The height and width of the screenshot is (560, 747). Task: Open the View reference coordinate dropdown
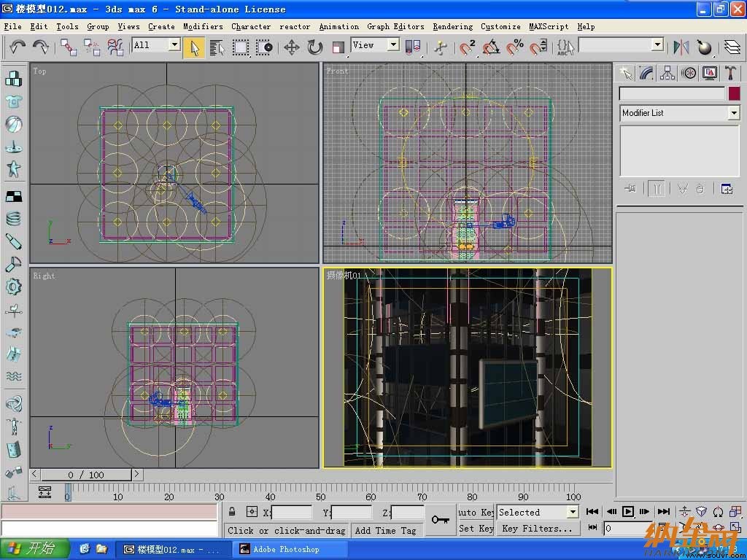pos(375,45)
